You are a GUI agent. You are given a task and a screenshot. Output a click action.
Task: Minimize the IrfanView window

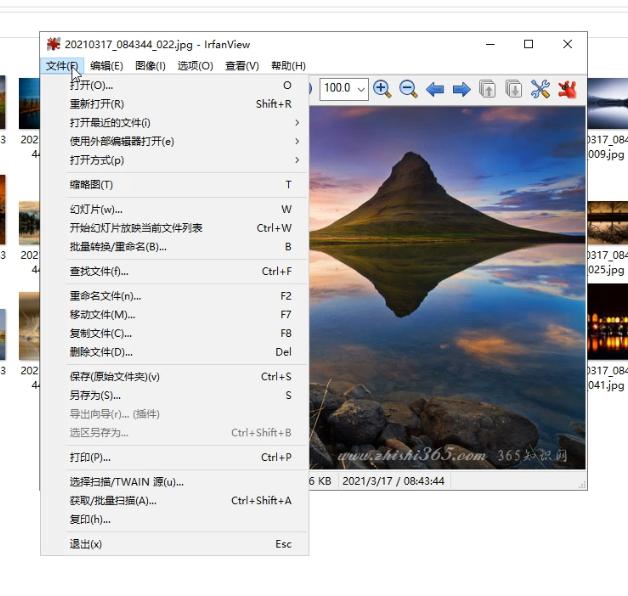coord(490,44)
